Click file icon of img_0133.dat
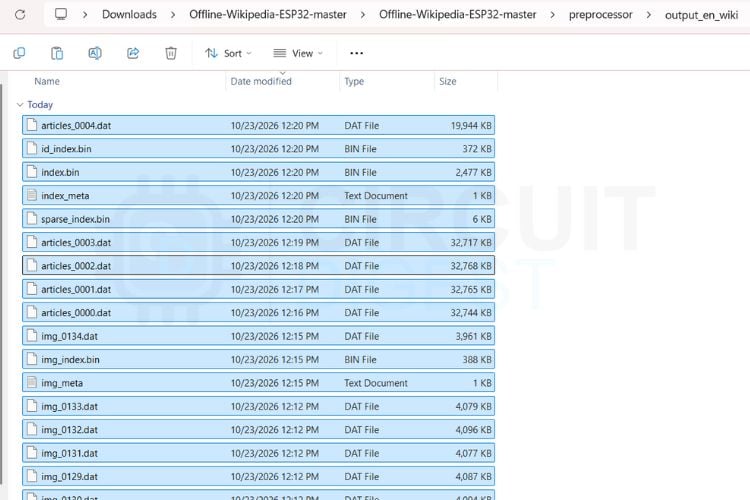This screenshot has height=500, width=750. point(32,406)
